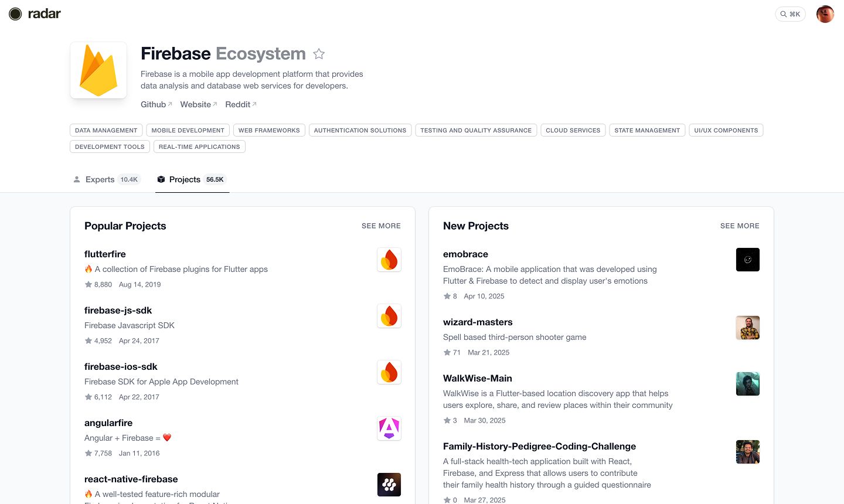The image size is (844, 504).
Task: Click See More for Popular Projects
Action: (x=381, y=226)
